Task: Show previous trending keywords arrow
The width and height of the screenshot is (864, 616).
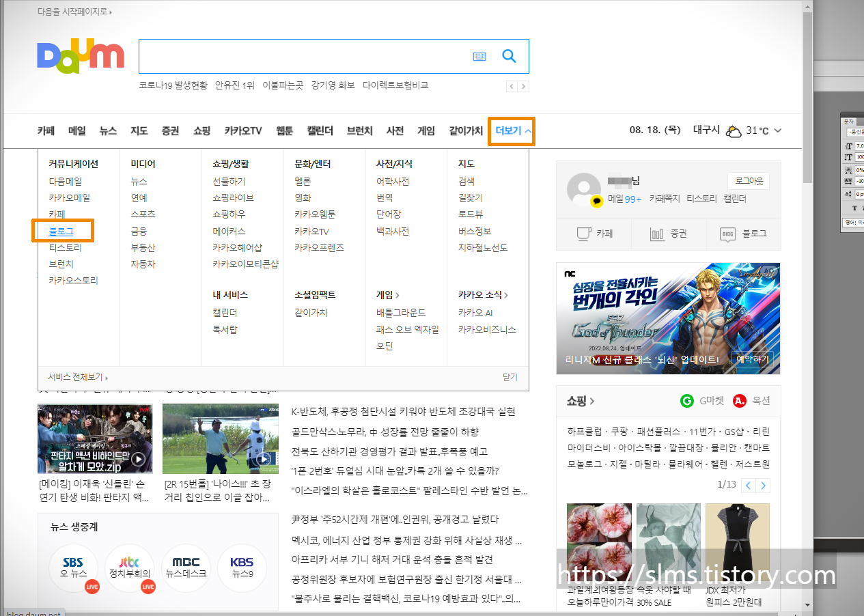Action: [x=512, y=87]
